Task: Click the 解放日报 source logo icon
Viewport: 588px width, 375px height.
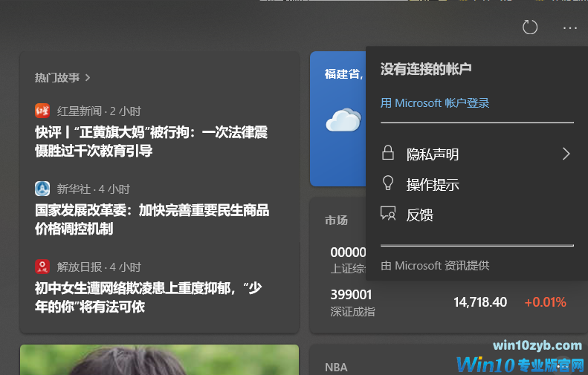Action: (x=42, y=267)
